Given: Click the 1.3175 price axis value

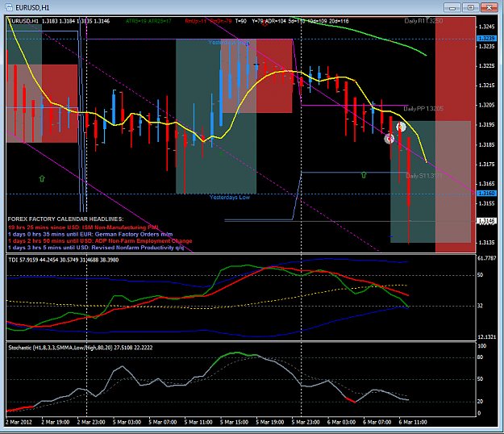Looking at the screenshot, I should (x=486, y=165).
